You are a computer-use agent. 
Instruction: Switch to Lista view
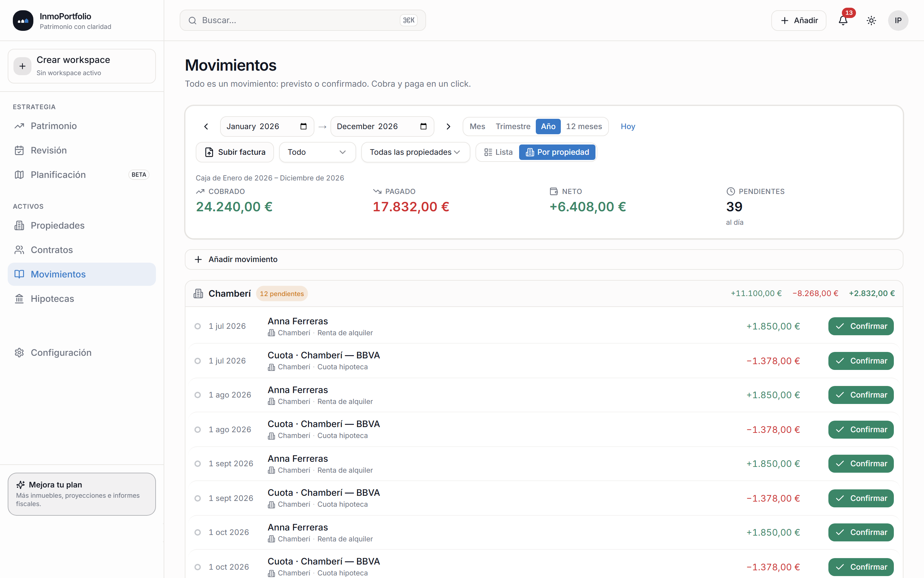[498, 152]
